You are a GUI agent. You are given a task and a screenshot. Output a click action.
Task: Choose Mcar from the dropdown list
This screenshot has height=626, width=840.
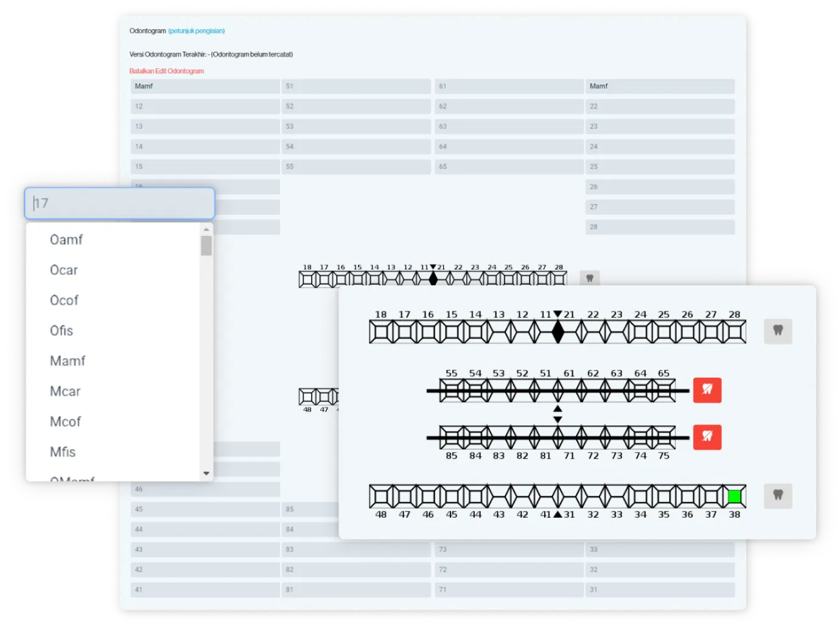point(65,391)
